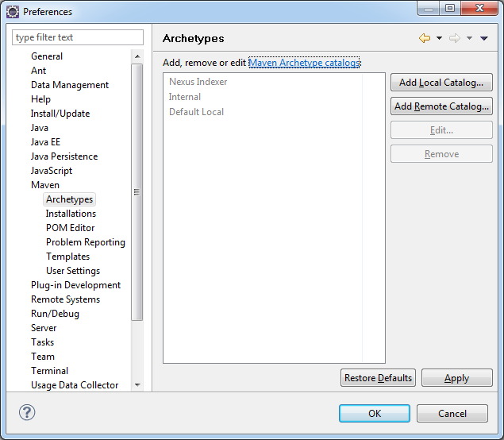Select Ant in preferences tree
The width and height of the screenshot is (504, 440).
(x=38, y=71)
